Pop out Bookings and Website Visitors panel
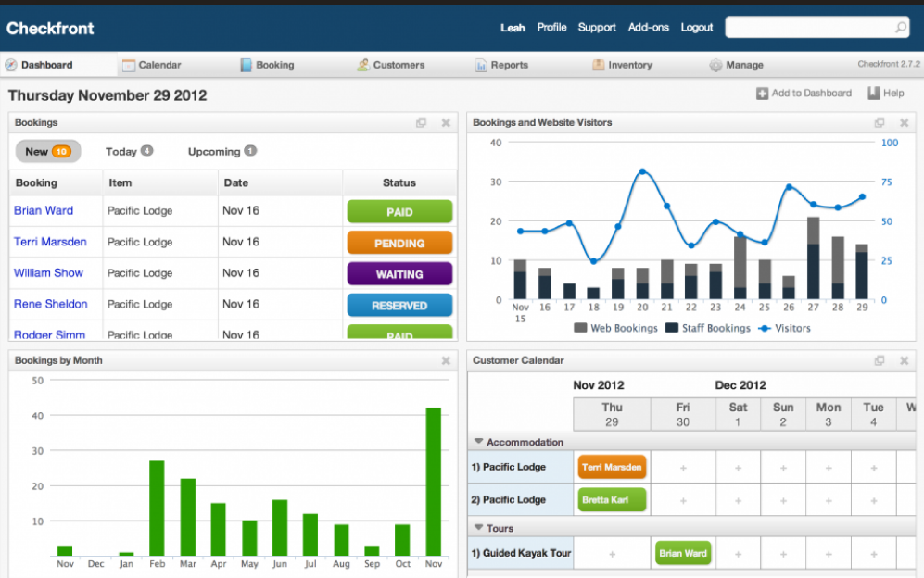This screenshot has height=578, width=924. (880, 122)
